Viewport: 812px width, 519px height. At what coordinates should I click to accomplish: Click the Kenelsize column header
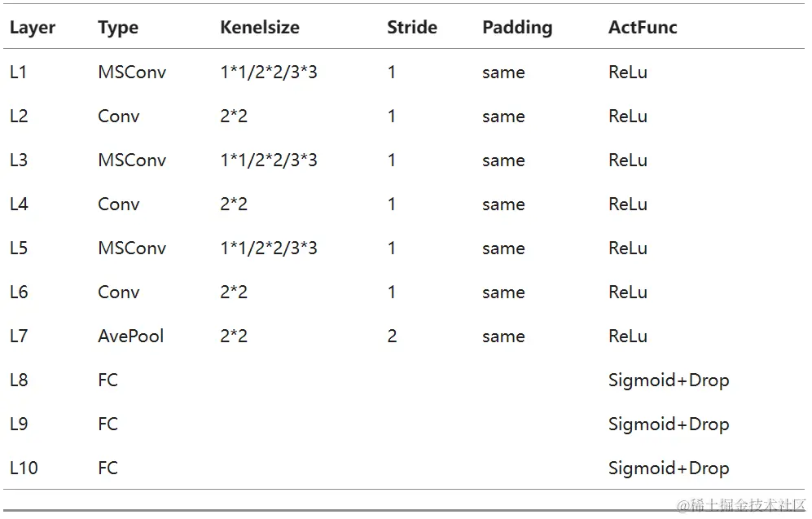(259, 28)
